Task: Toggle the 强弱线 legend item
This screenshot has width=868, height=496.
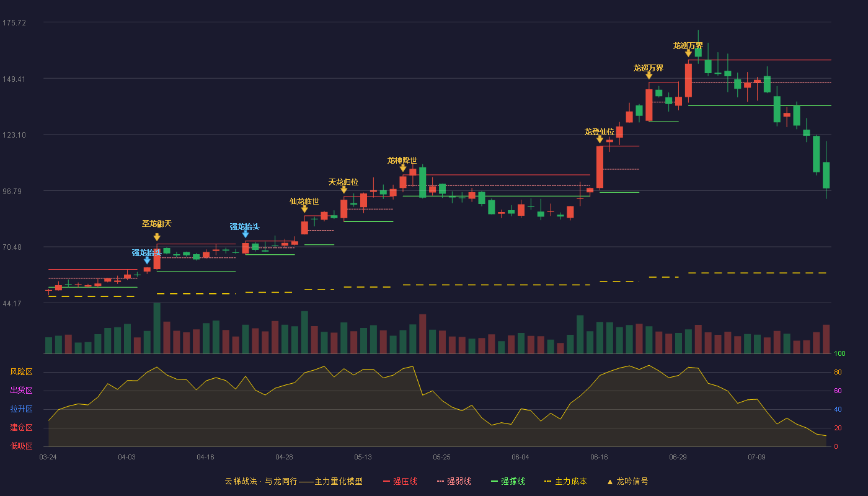Action: 454,481
